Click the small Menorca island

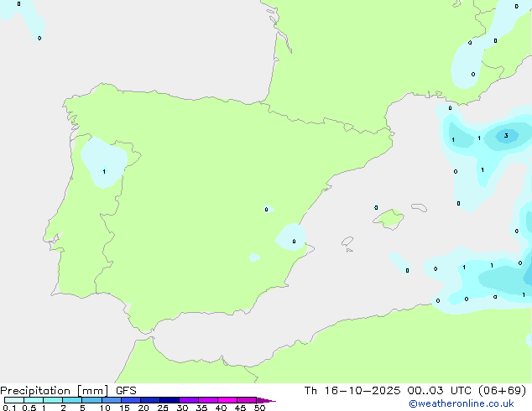418,208
